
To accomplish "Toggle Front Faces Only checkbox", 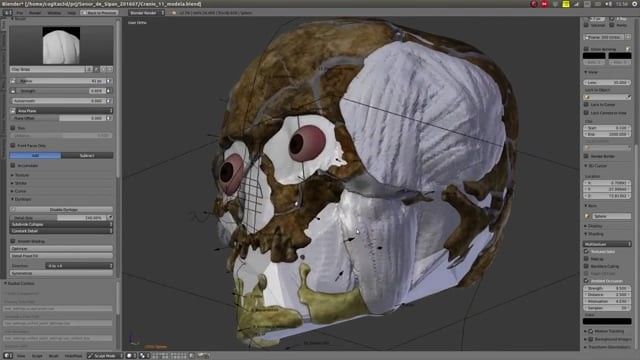I will point(13,145).
